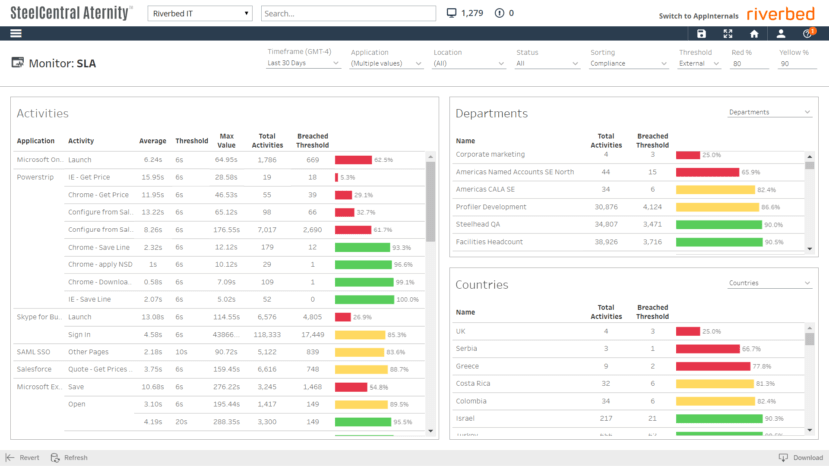Open the Departments grouping dropdown
Image resolution: width=829 pixels, height=466 pixels.
(769, 112)
